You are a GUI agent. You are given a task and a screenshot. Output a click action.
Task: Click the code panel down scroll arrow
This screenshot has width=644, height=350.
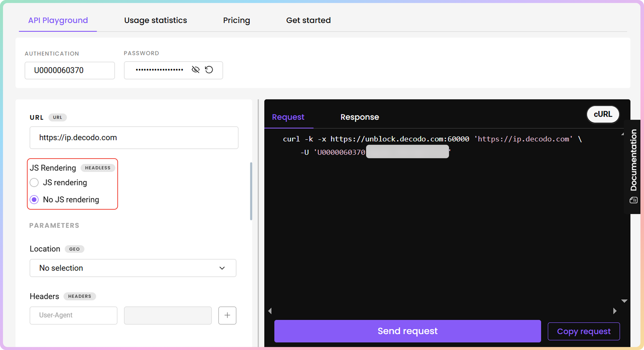coord(624,301)
